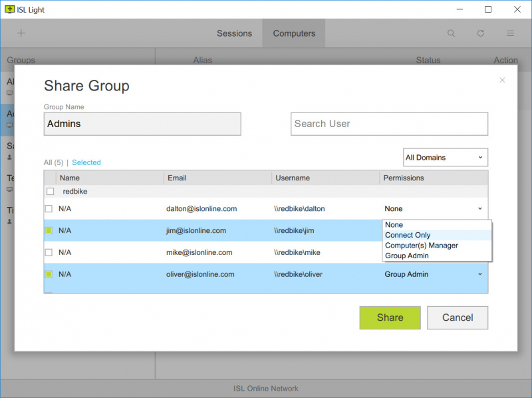Click the Permissions column header

(x=434, y=178)
